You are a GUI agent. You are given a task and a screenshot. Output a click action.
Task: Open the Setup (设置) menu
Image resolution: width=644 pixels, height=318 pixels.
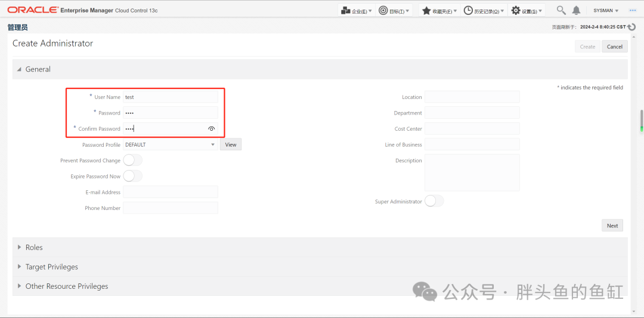tap(527, 10)
